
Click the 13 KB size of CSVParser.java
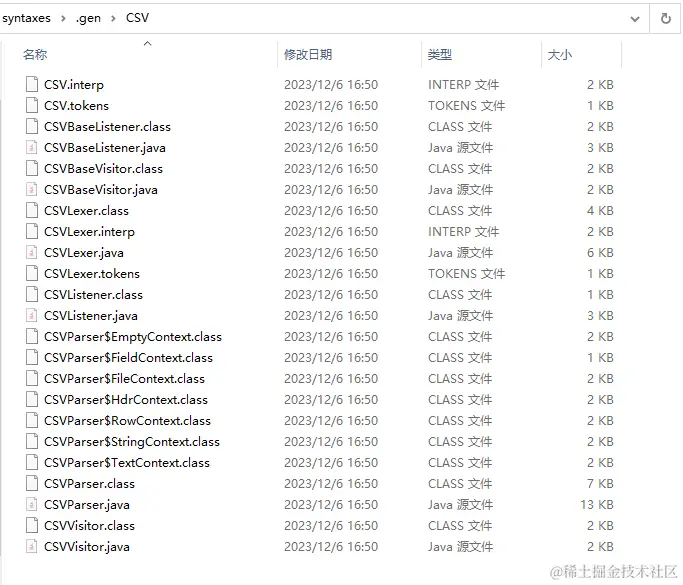[597, 504]
